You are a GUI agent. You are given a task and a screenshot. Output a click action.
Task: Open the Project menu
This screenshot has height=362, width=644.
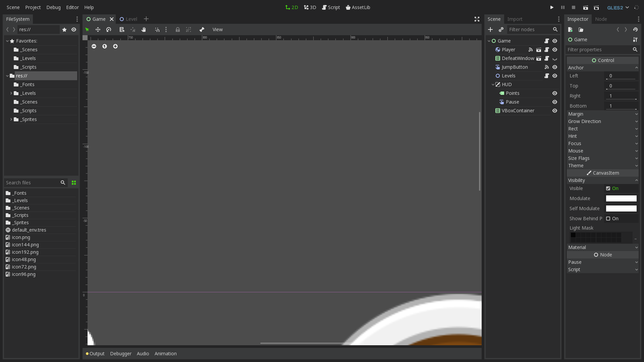point(33,7)
